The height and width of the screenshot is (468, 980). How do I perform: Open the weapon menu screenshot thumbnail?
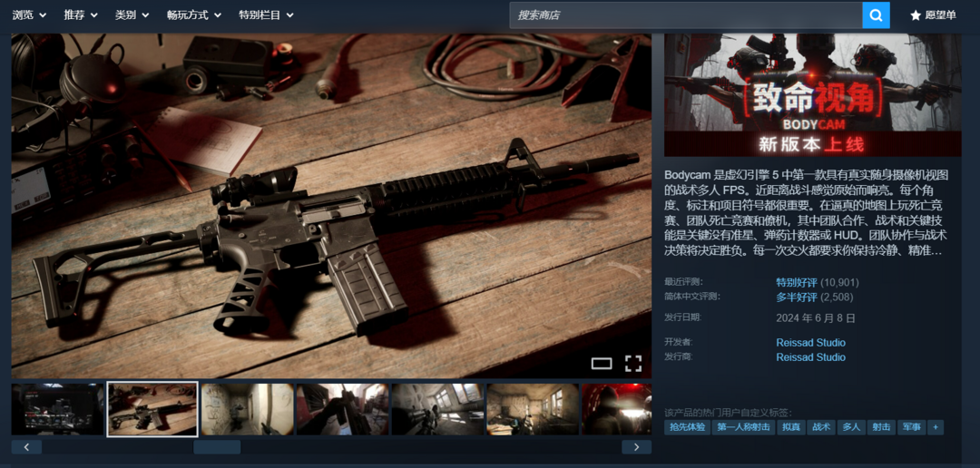coord(57,409)
